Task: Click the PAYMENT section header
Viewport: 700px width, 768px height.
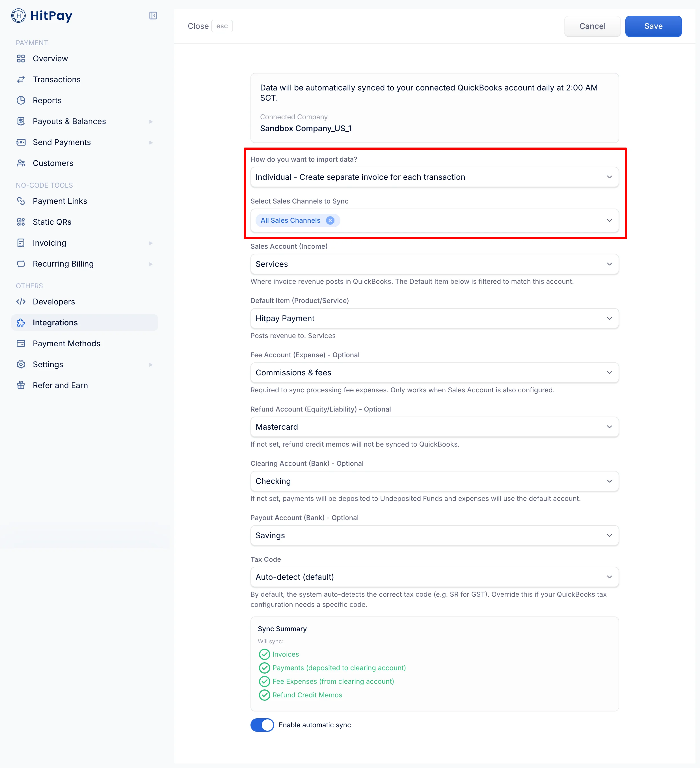Action: pos(32,43)
